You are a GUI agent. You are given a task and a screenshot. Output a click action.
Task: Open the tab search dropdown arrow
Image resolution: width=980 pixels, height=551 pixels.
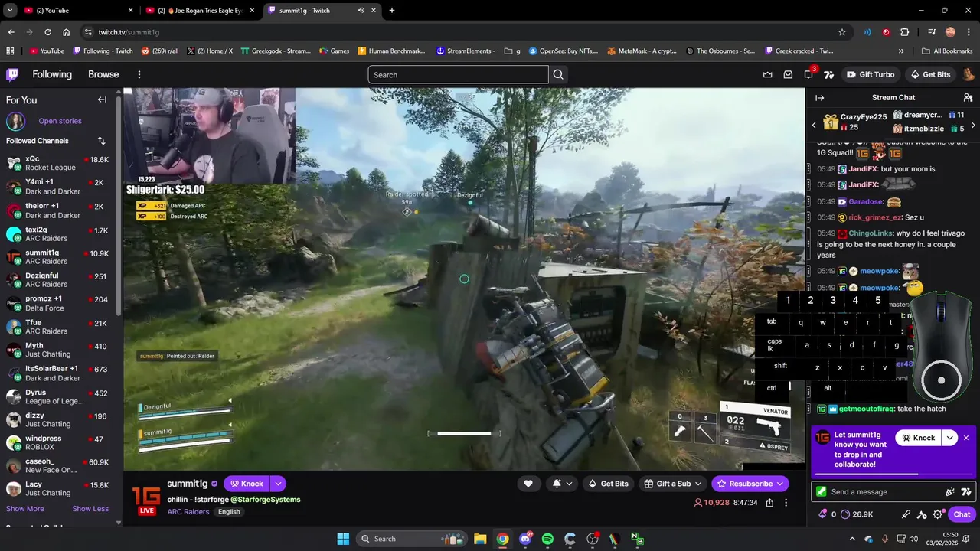coord(10,11)
